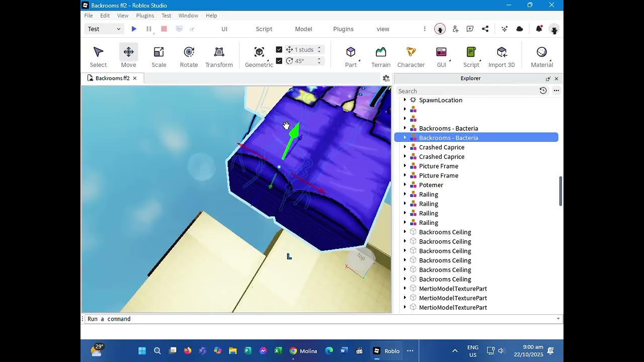Adjust the 45° rotation increment stepper
Image resolution: width=644 pixels, height=362 pixels.
(x=319, y=61)
